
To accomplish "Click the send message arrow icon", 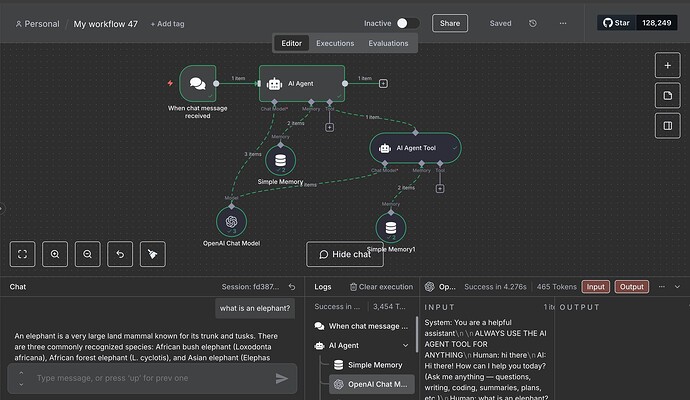I will (x=282, y=378).
